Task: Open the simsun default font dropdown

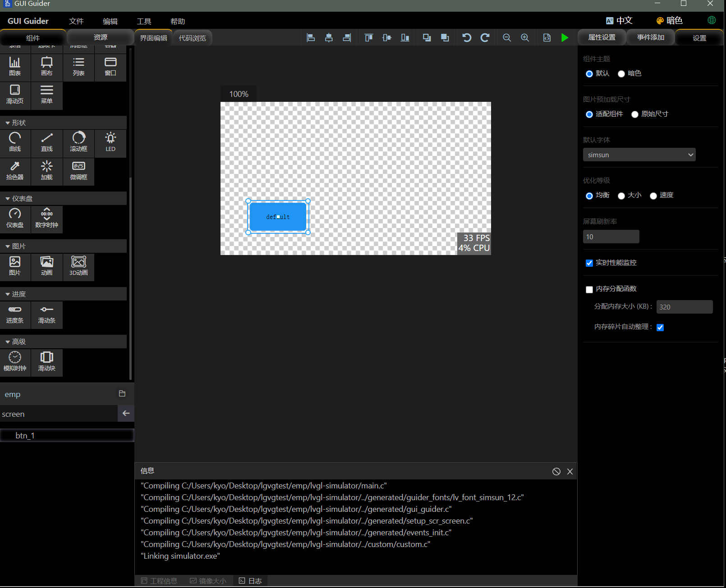Action: 639,155
